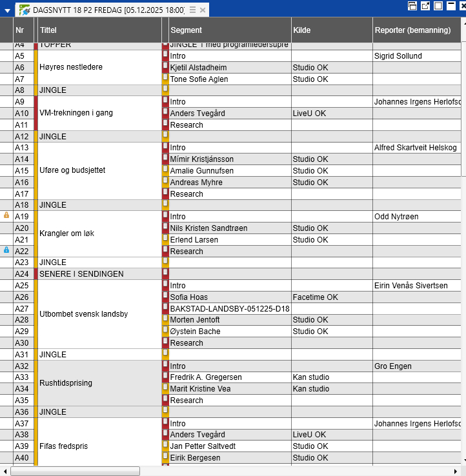Click the document icon in JINGLE row A12

point(165,136)
